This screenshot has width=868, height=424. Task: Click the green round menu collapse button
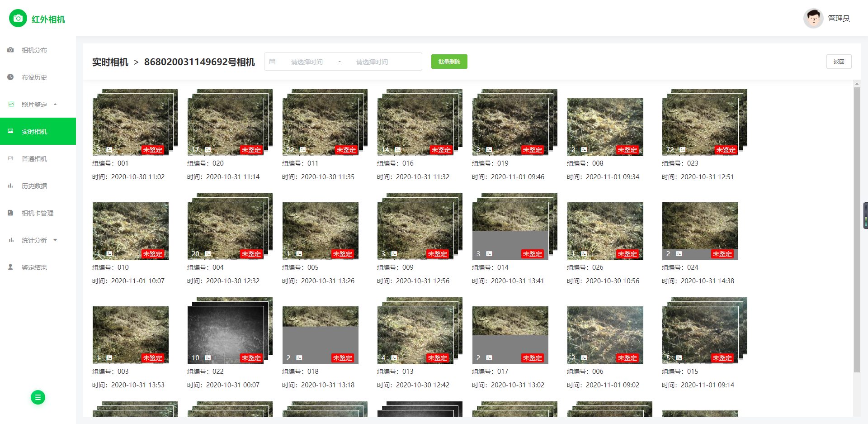pos(38,397)
